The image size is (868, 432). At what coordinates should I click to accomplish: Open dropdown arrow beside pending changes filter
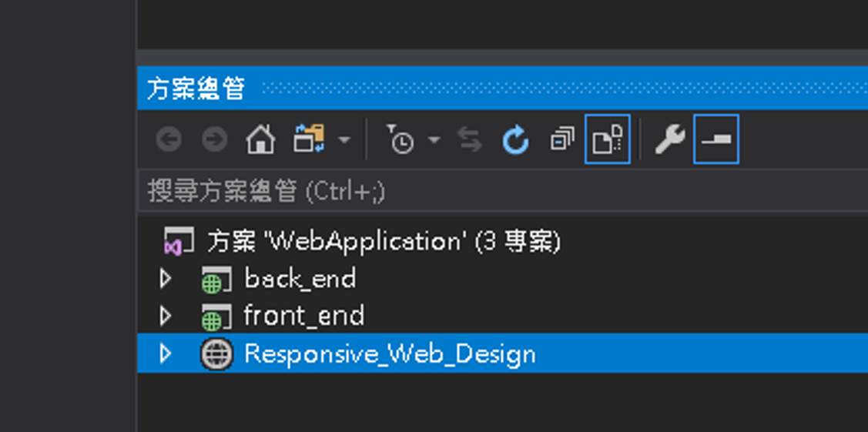point(434,140)
